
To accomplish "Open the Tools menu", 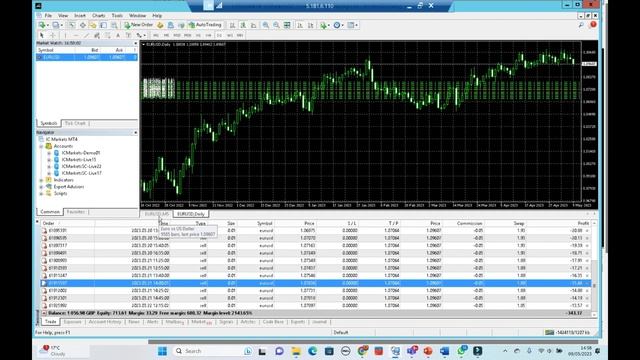I will (x=117, y=16).
